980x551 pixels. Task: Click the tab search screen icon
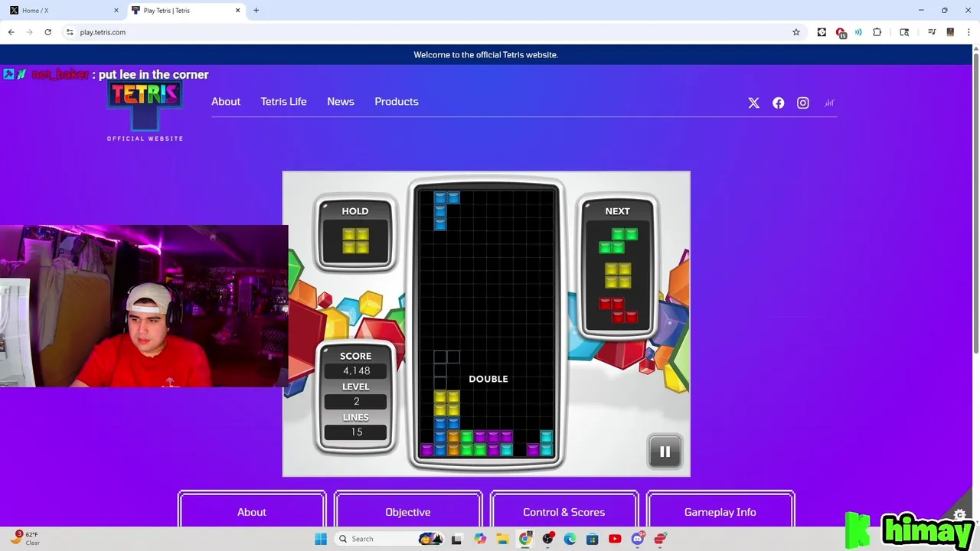click(904, 32)
